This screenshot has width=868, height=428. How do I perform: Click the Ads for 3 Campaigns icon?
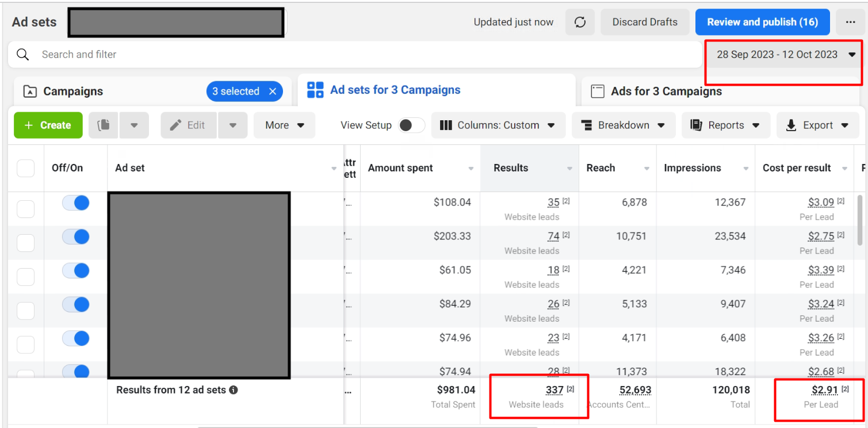click(x=598, y=91)
